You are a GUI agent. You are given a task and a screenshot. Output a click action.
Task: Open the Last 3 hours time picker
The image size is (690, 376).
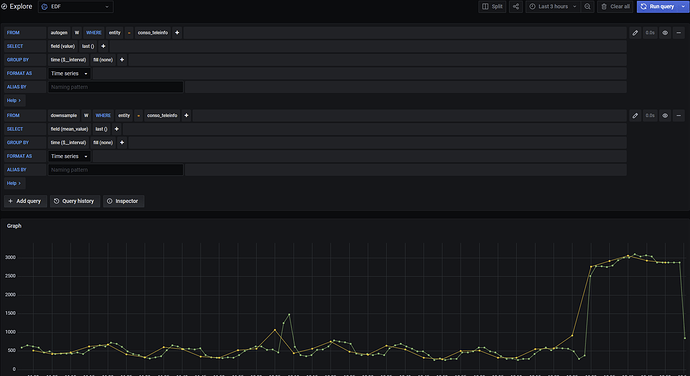[553, 7]
